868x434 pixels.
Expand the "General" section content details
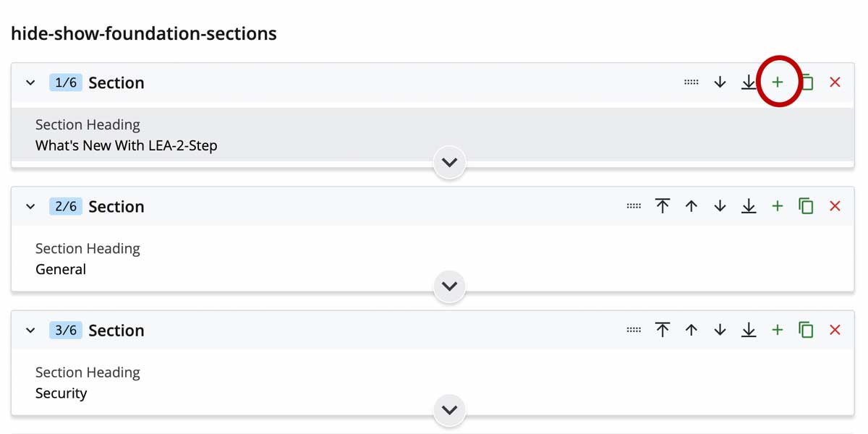click(x=449, y=286)
